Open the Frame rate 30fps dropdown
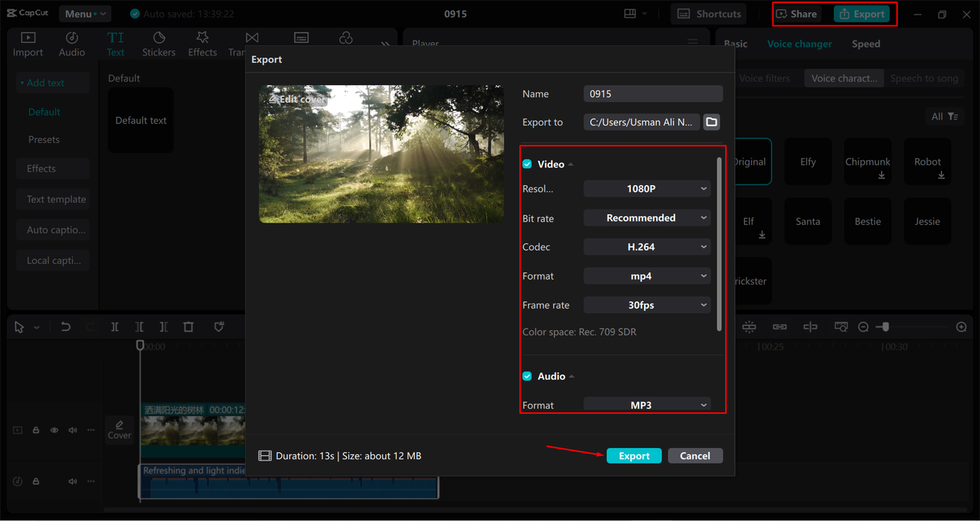 [x=647, y=305]
